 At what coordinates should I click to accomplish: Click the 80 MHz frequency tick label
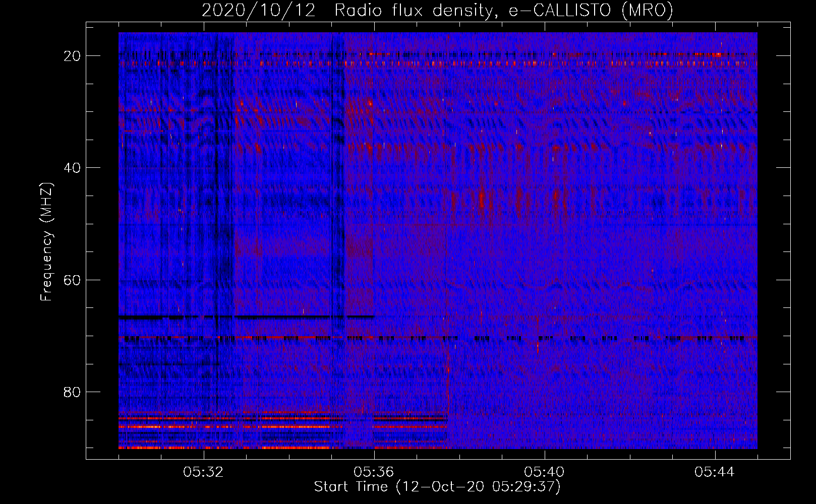pos(73,392)
